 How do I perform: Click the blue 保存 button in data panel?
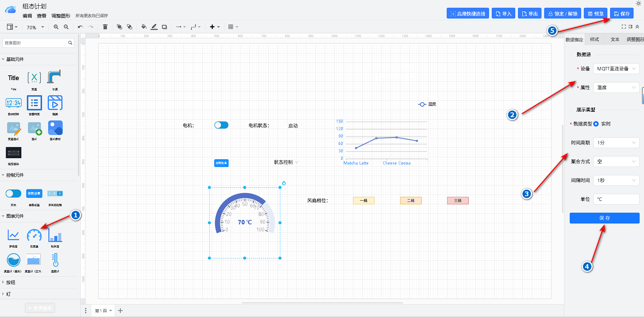click(604, 218)
